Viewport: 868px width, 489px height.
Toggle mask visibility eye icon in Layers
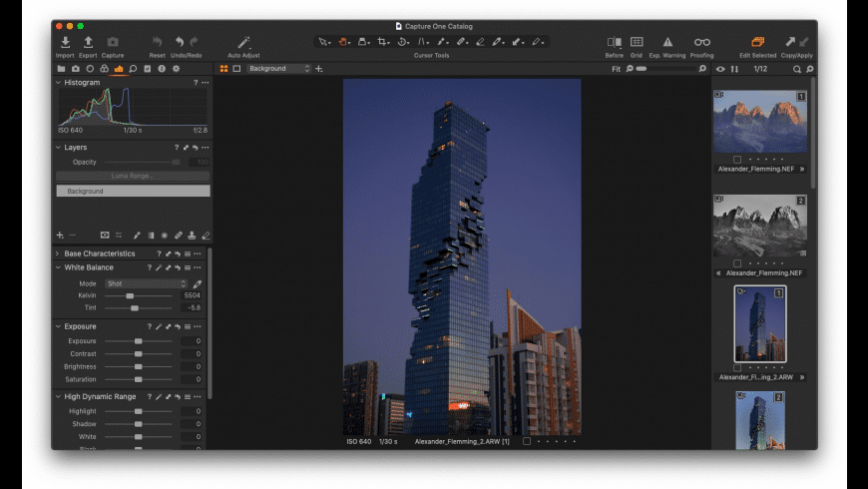[x=105, y=236]
